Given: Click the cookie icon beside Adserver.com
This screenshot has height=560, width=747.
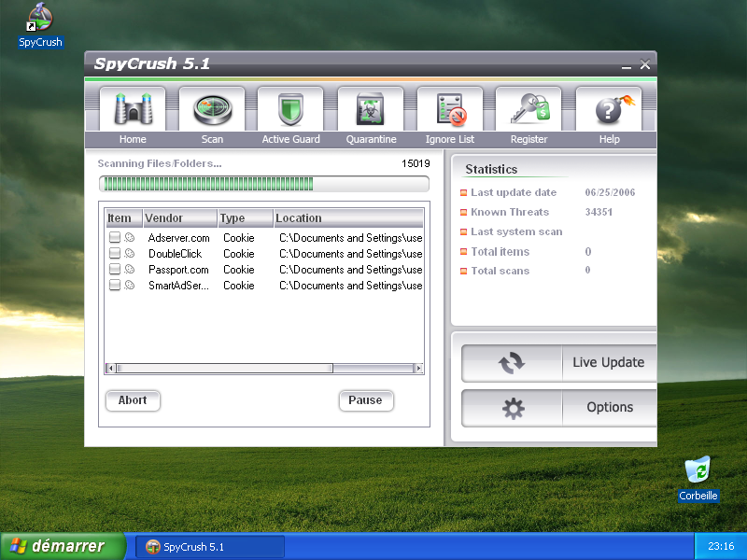Looking at the screenshot, I should (x=130, y=237).
